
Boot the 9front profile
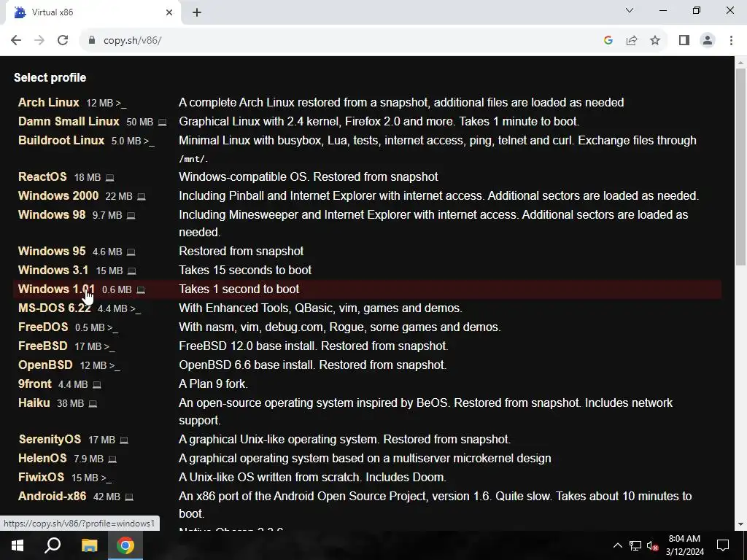click(35, 384)
